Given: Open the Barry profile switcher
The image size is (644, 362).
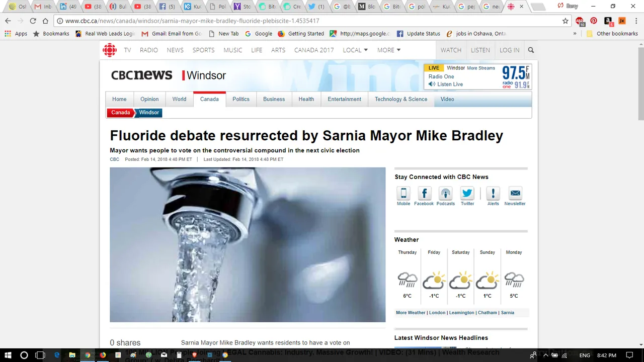Looking at the screenshot, I should (568, 6).
